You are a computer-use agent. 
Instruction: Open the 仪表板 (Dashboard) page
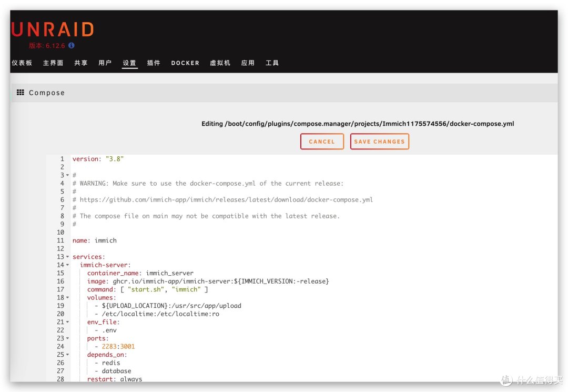21,63
